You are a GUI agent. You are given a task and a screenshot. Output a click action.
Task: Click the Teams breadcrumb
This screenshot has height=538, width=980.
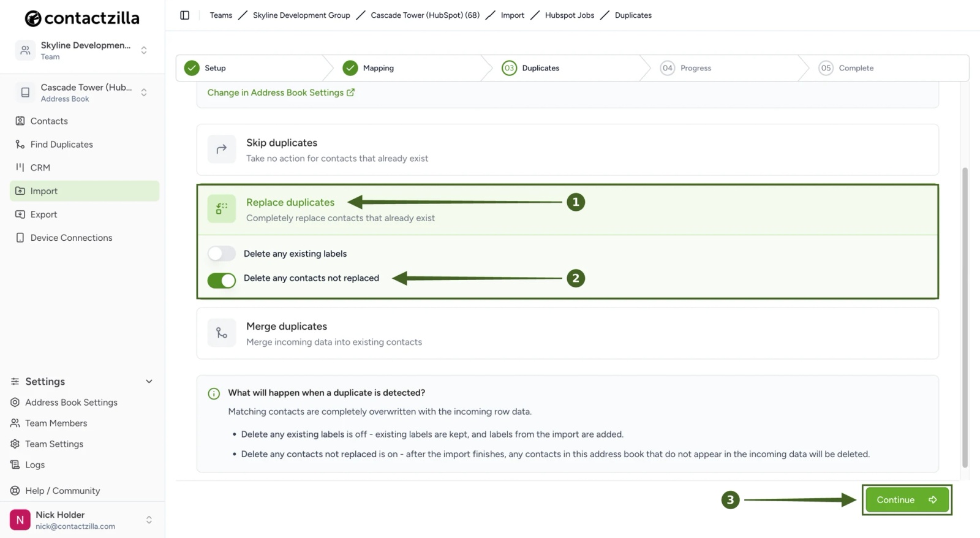221,15
